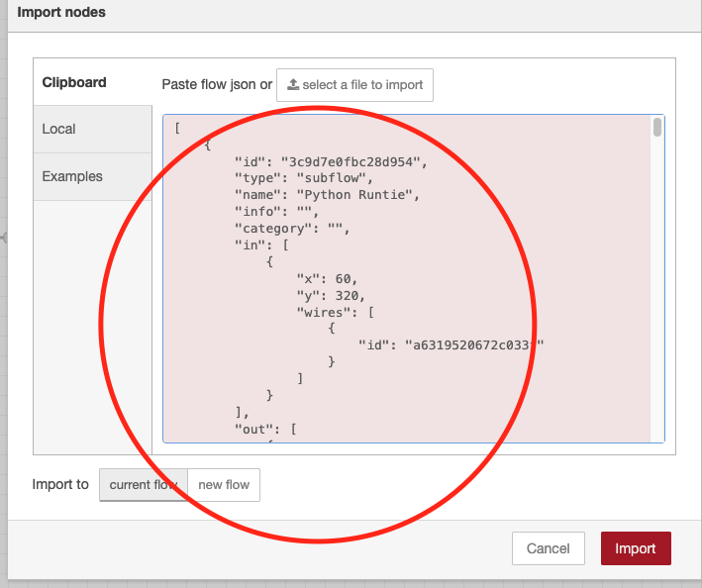Click the "wires": [ line
Screen dimensions: 702x588
[x=335, y=313]
